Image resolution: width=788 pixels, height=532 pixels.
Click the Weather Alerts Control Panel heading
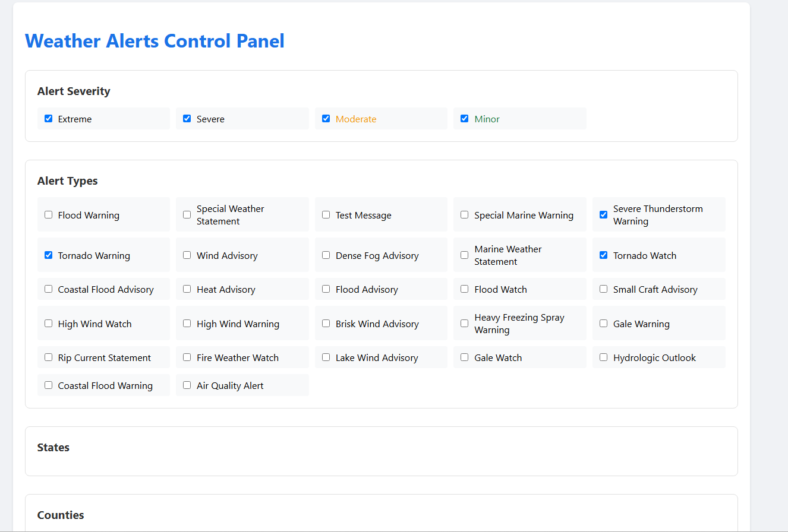tap(155, 41)
